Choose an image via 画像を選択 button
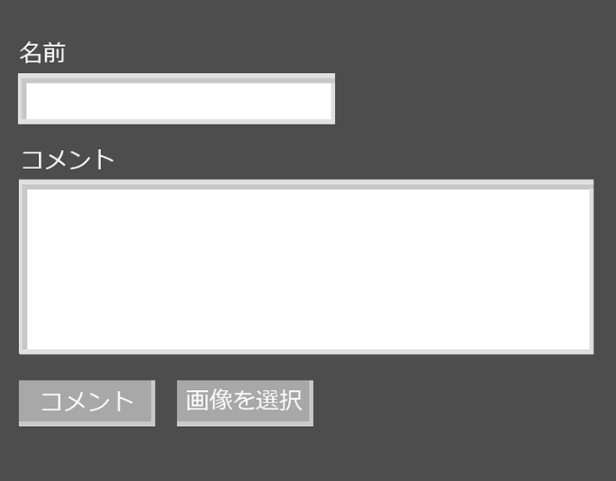 click(x=245, y=403)
